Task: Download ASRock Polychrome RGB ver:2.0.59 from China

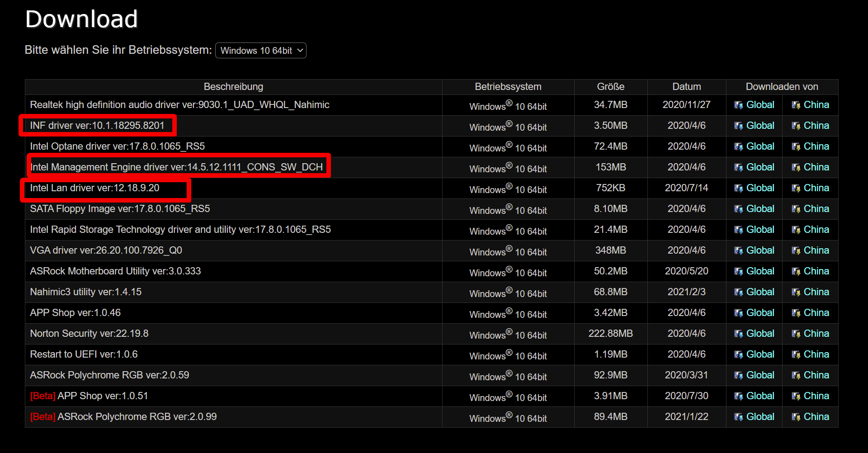Action: point(816,375)
